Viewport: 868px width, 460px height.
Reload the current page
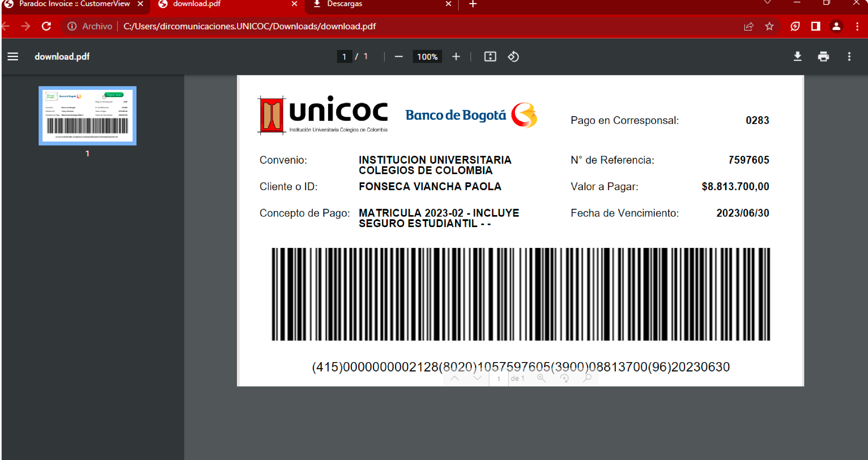tap(46, 26)
